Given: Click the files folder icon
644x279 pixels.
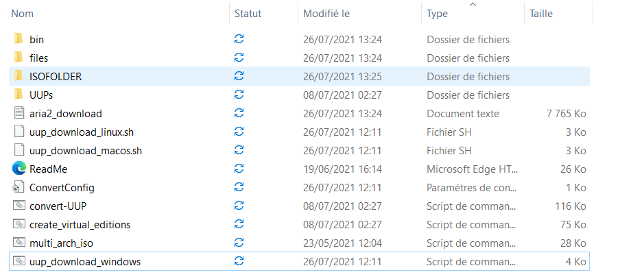Looking at the screenshot, I should coord(19,58).
